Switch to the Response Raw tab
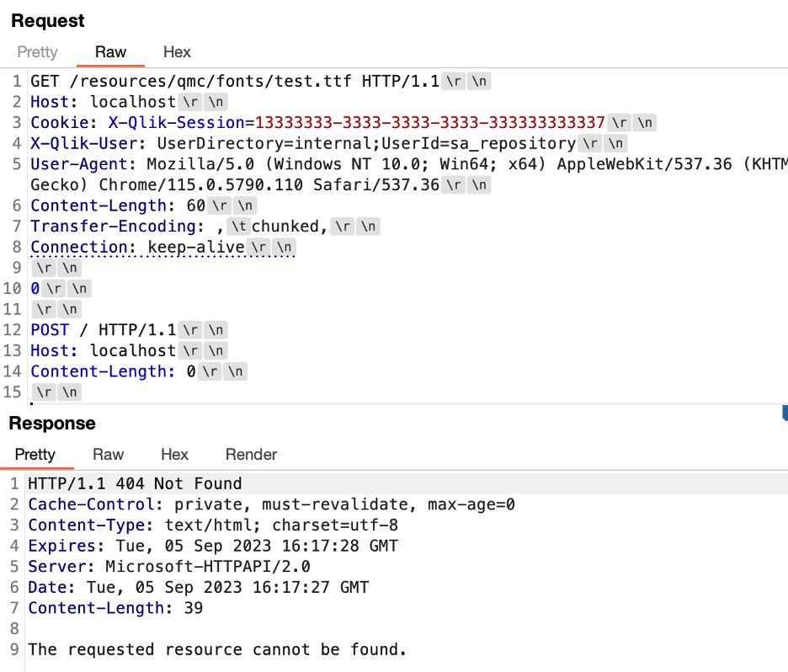This screenshot has width=788, height=672. [x=108, y=455]
